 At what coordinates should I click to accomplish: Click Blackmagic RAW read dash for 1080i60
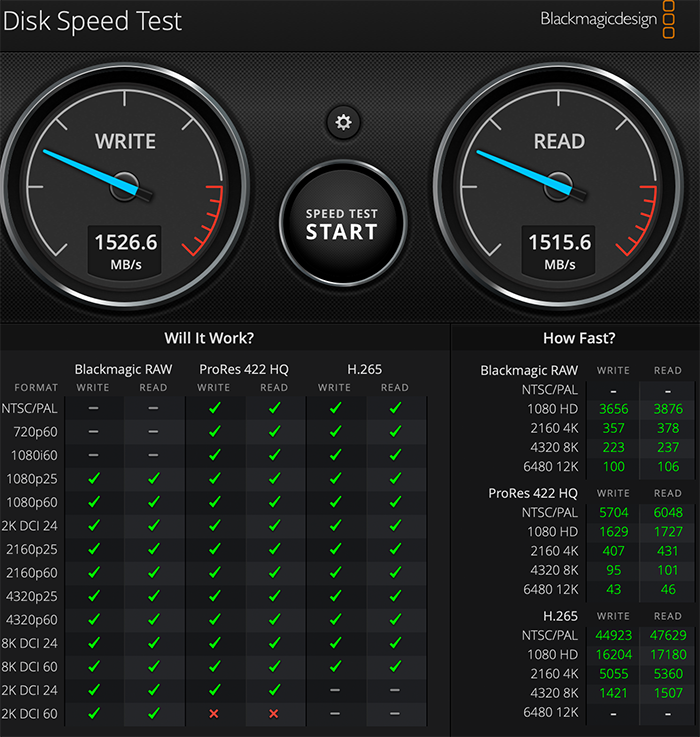[153, 455]
